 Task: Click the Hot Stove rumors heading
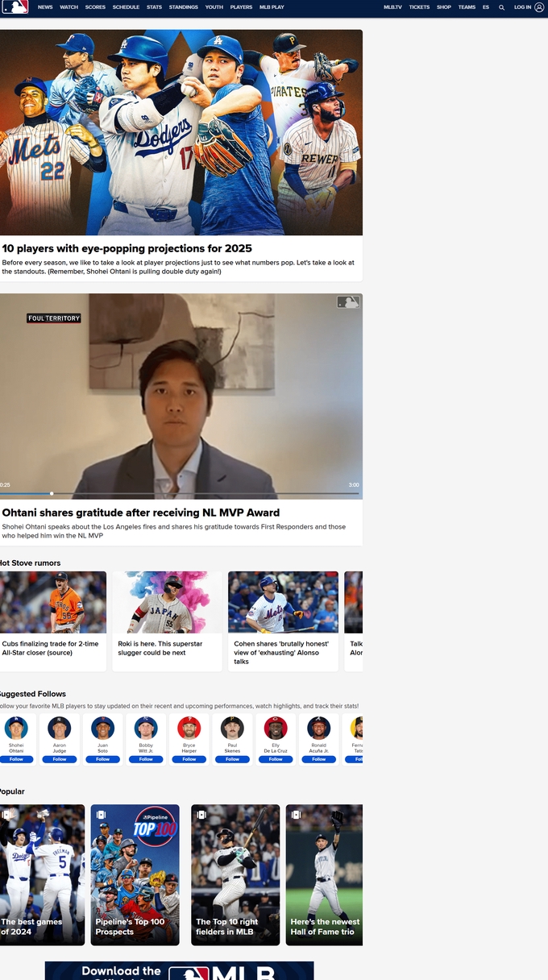click(30, 563)
